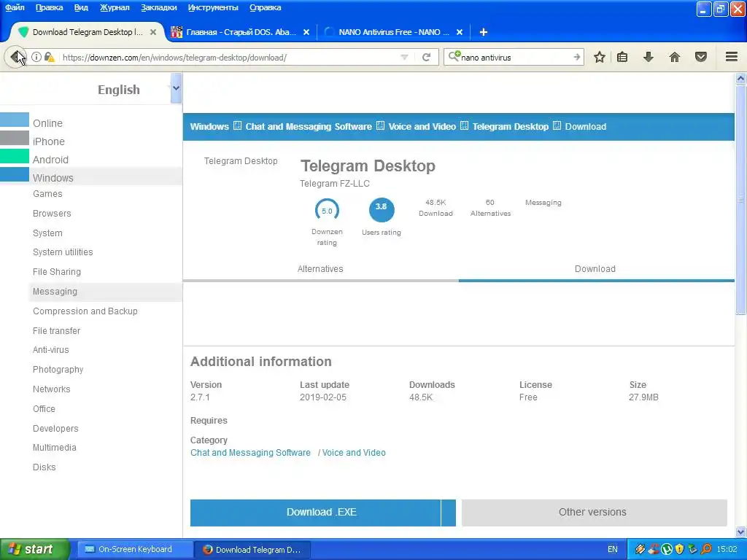
Task: Submit search with the arrow in search box
Action: coord(576,57)
